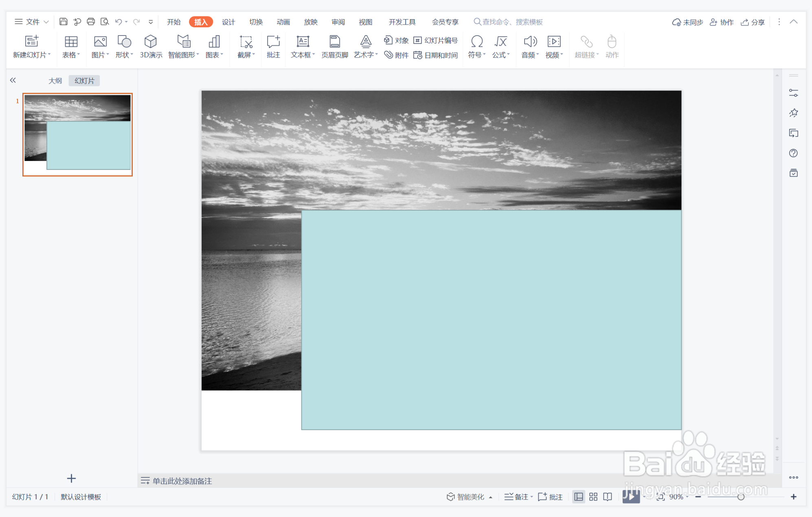Click the zoom slider handle
This screenshot has height=517, width=812.
pyautogui.click(x=741, y=497)
